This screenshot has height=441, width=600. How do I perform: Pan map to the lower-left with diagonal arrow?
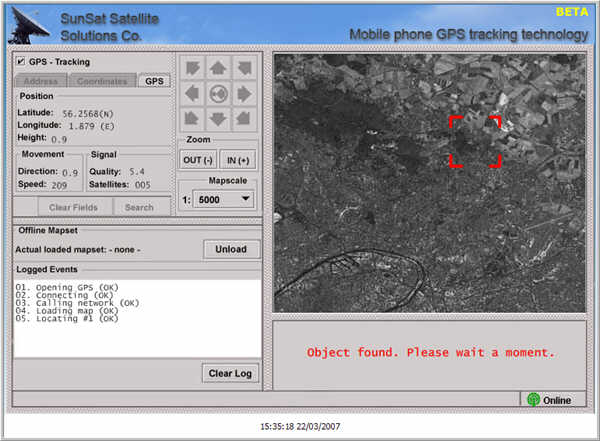tap(192, 119)
